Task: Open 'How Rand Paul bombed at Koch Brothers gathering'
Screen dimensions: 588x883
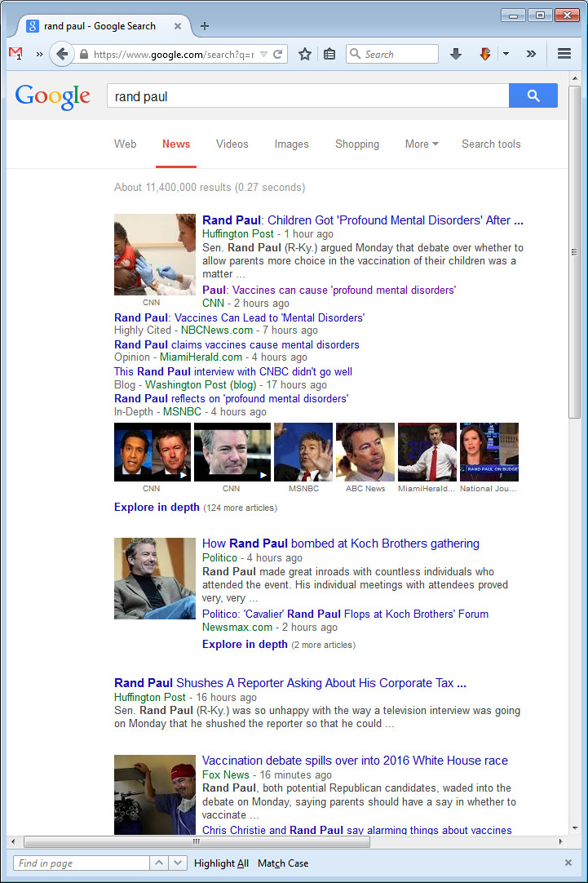Action: coord(340,544)
